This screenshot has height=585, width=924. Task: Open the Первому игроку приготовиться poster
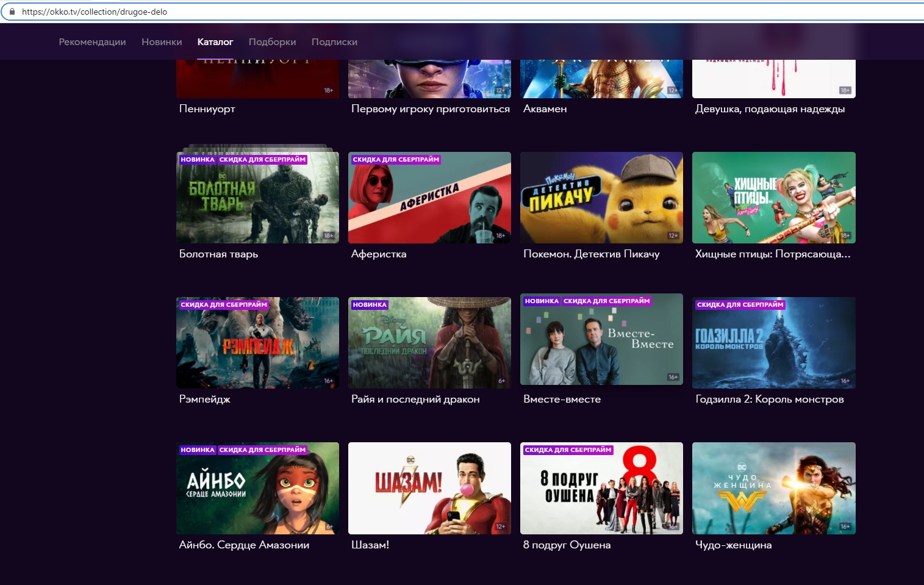point(429,79)
